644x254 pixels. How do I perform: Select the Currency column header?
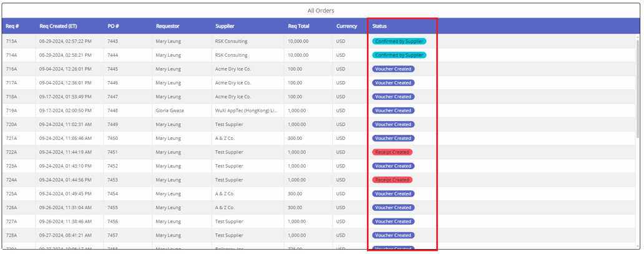[346, 26]
